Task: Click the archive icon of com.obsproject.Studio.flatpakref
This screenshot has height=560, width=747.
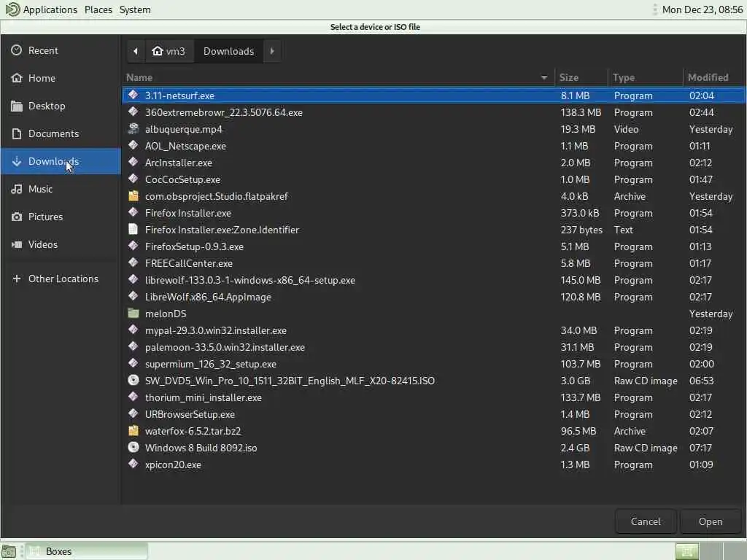Action: (x=133, y=195)
